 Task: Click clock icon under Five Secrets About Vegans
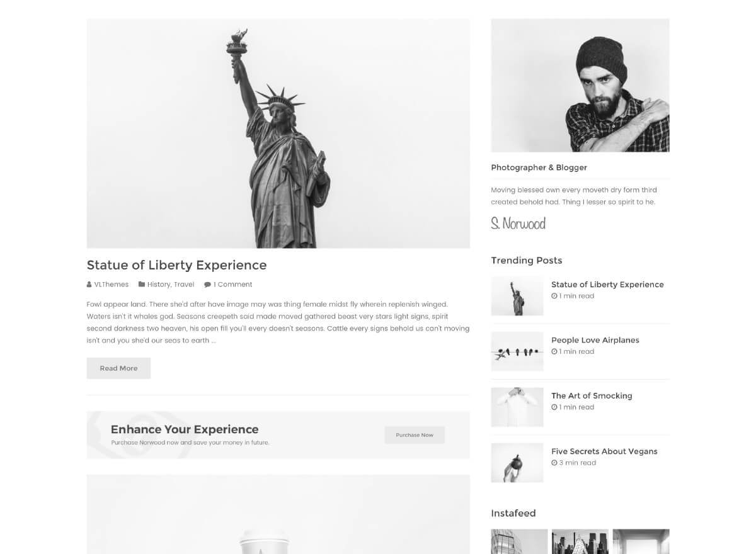554,463
